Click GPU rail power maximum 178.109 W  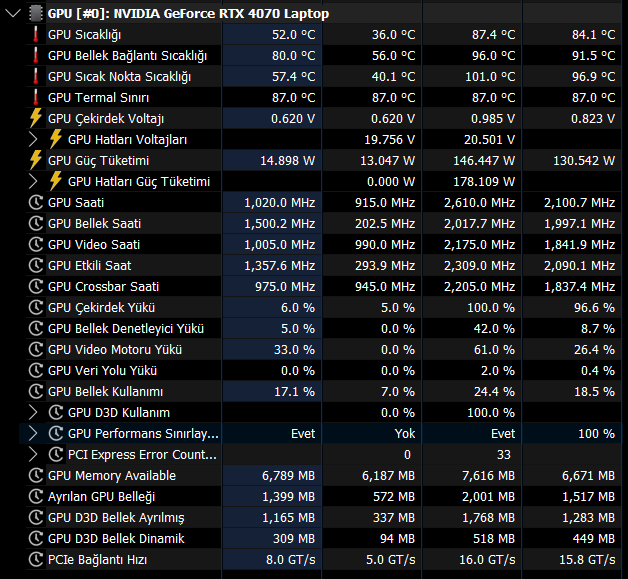484,181
